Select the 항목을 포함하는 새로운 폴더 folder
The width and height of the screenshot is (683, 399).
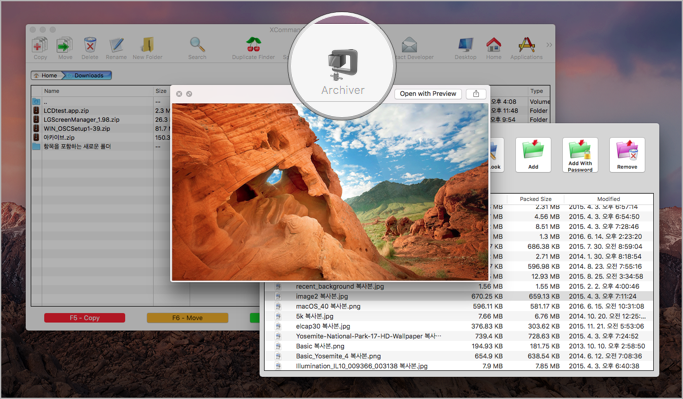pyautogui.click(x=77, y=146)
